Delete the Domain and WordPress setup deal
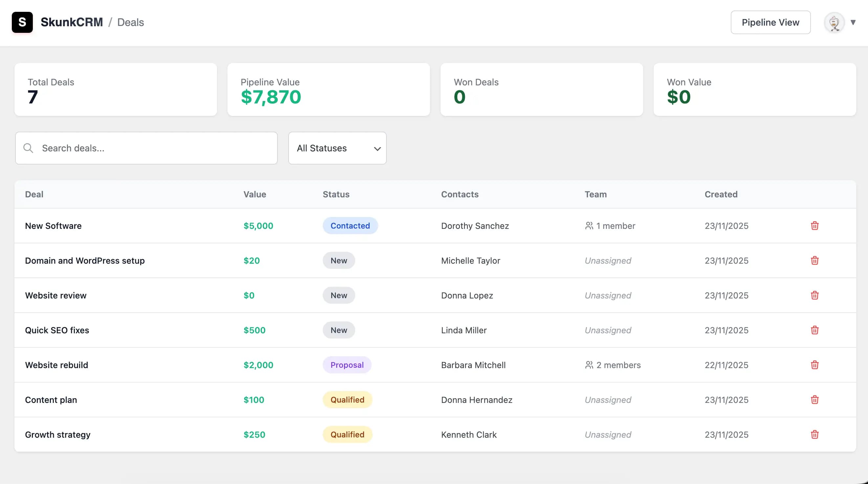Viewport: 868px width, 484px height. click(x=814, y=260)
